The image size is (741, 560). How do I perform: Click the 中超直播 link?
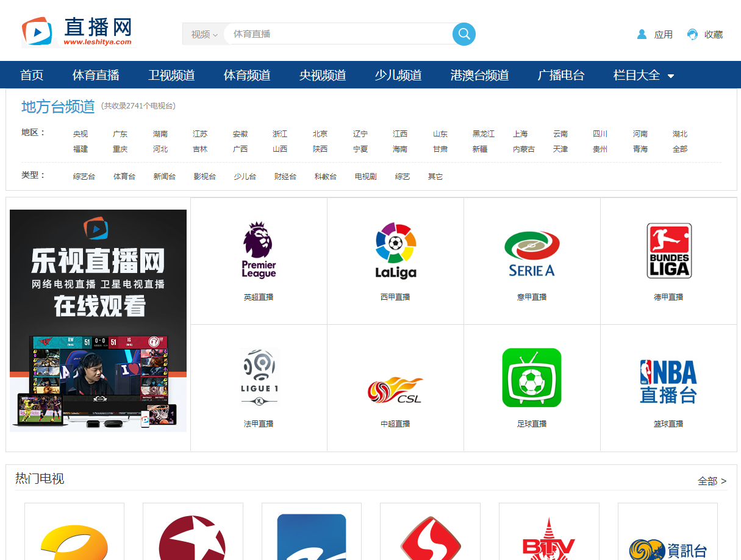[395, 424]
